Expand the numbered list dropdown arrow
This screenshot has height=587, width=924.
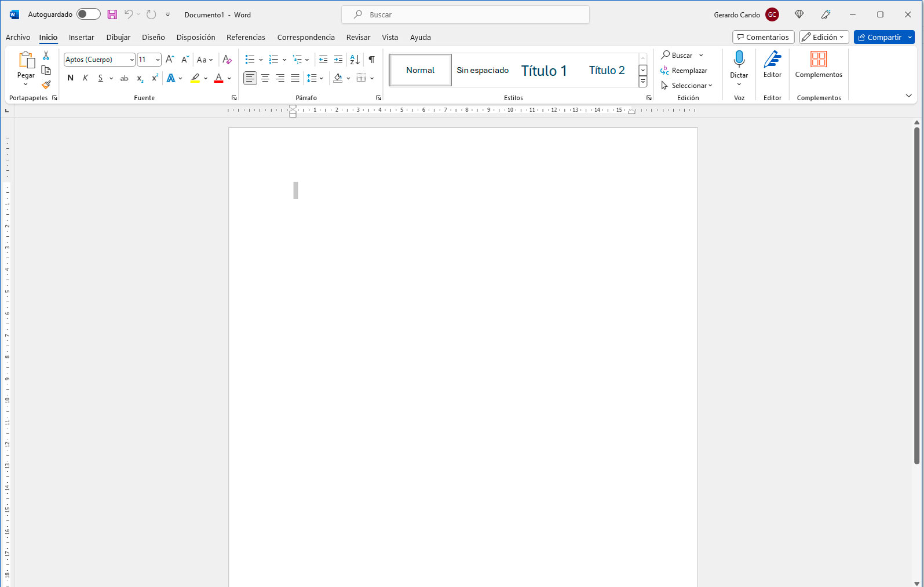[x=284, y=60]
